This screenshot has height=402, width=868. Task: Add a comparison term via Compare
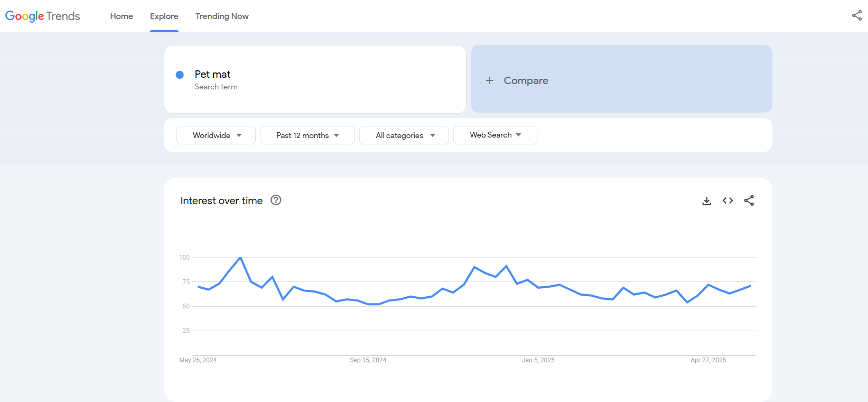[621, 79]
